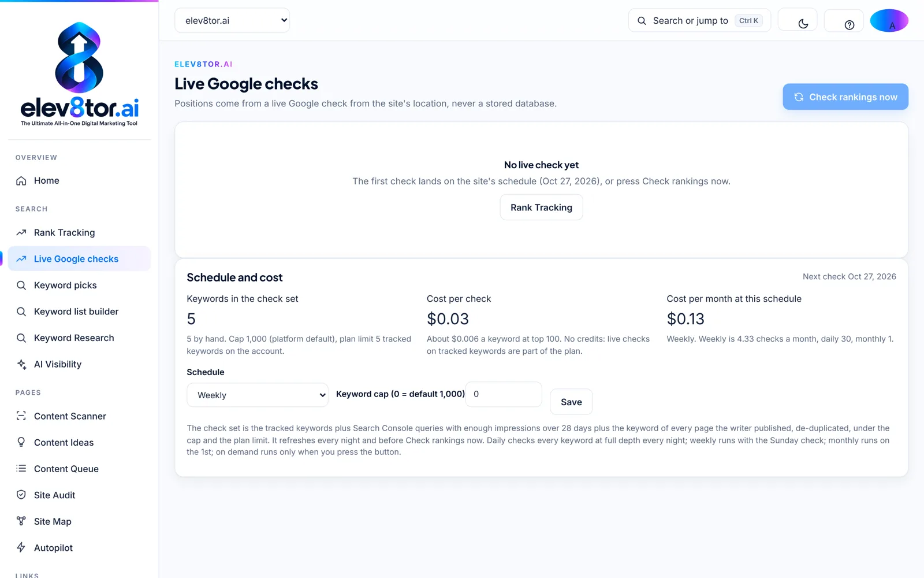Image resolution: width=924 pixels, height=578 pixels.
Task: Click the Home house icon
Action: pos(21,181)
